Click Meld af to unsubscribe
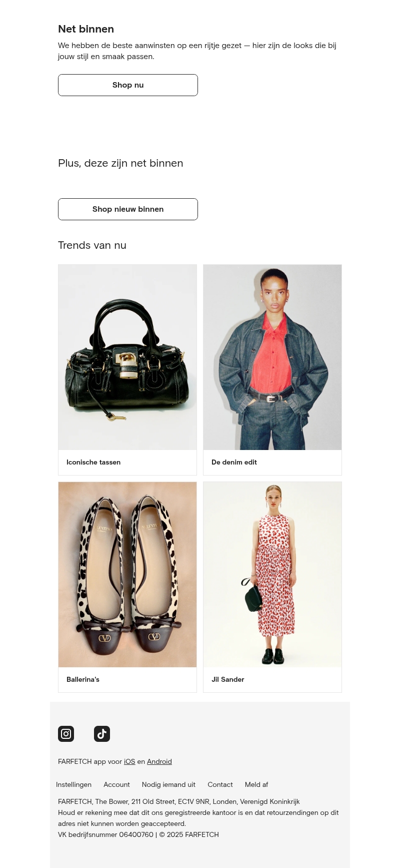Screen dimensions: 400x868 click(x=256, y=784)
